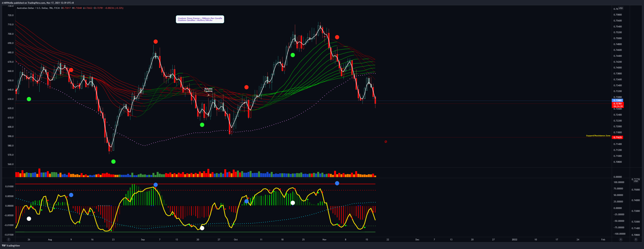This screenshot has height=249, width=644.
Task: Click the open value O0.73017
Action: tap(66, 8)
